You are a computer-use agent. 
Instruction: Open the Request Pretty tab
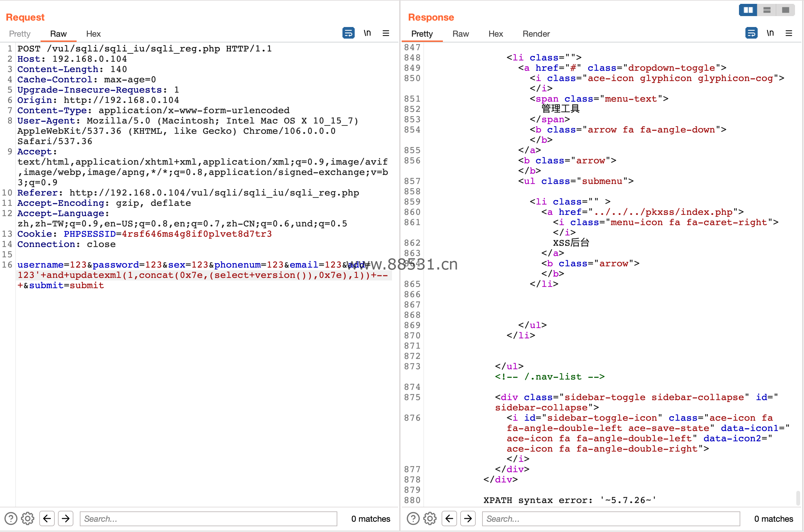pos(20,34)
